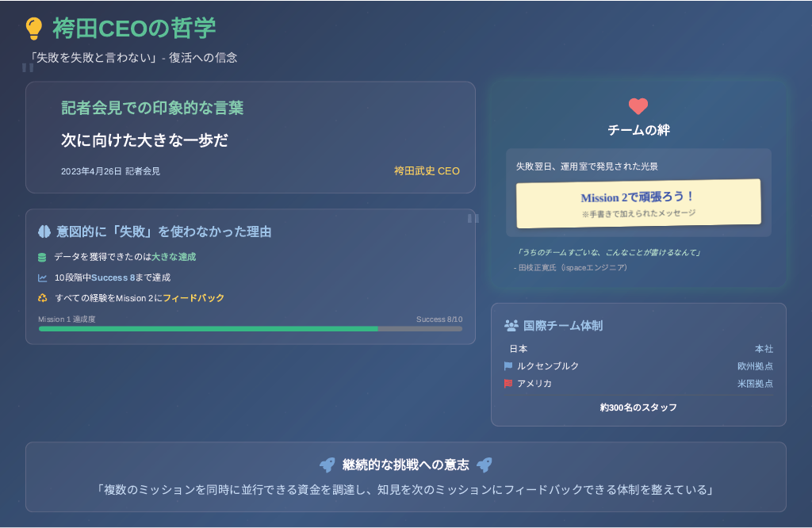Click the アメリカ row label
Image resolution: width=812 pixels, height=528 pixels.
(534, 384)
